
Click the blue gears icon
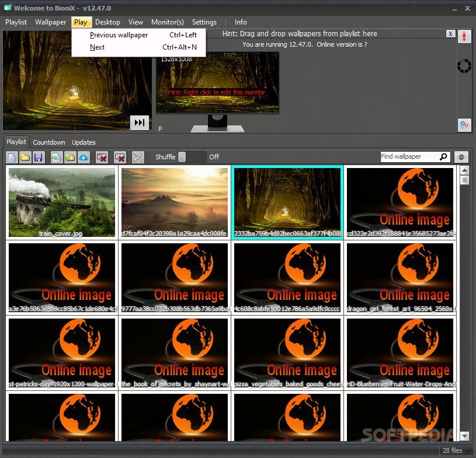click(x=464, y=125)
